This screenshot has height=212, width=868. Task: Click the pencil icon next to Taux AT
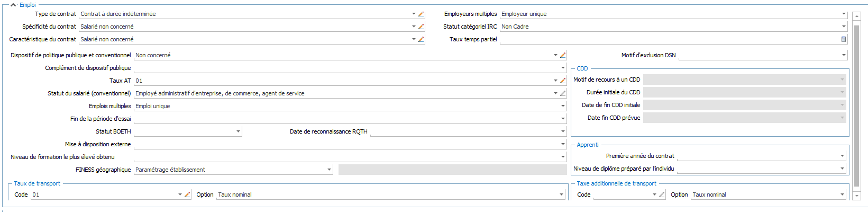coord(563,81)
